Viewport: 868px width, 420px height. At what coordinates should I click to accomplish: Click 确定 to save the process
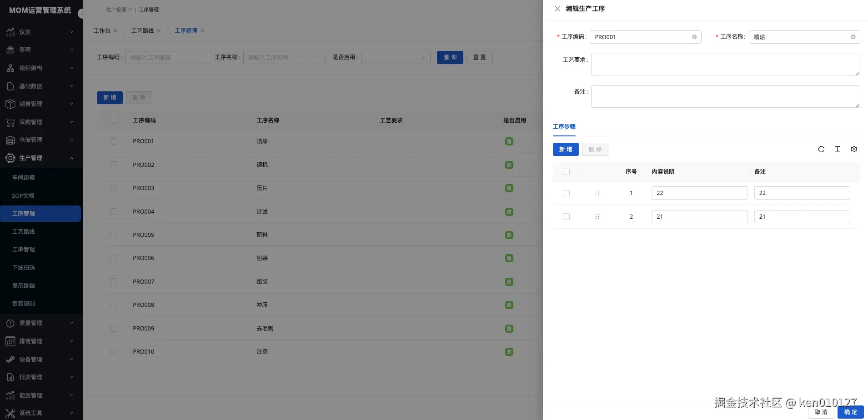click(x=850, y=412)
